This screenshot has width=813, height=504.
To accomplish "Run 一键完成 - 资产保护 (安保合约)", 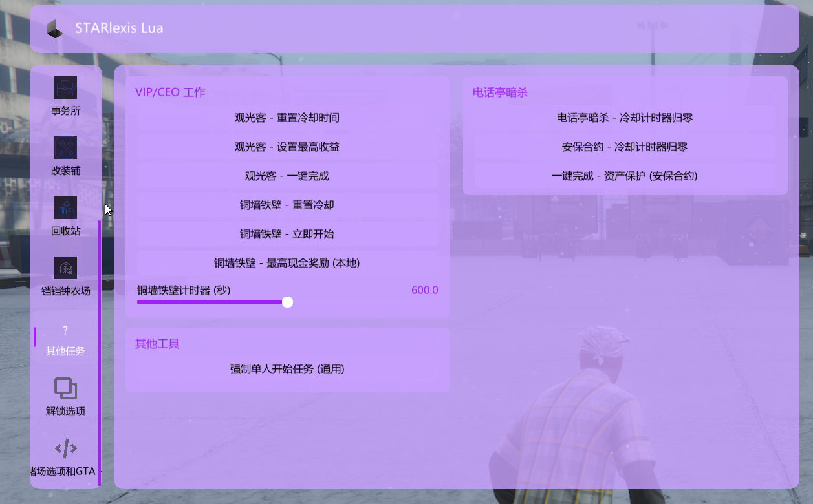I will (x=625, y=176).
